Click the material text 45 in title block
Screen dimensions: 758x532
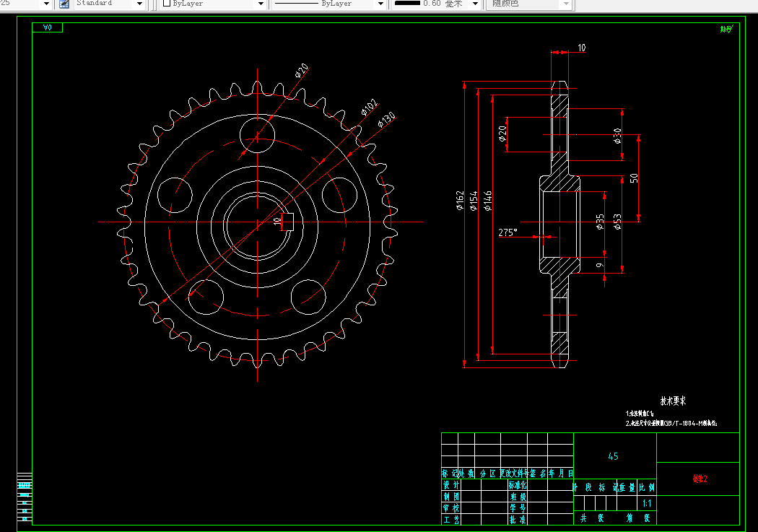click(613, 456)
